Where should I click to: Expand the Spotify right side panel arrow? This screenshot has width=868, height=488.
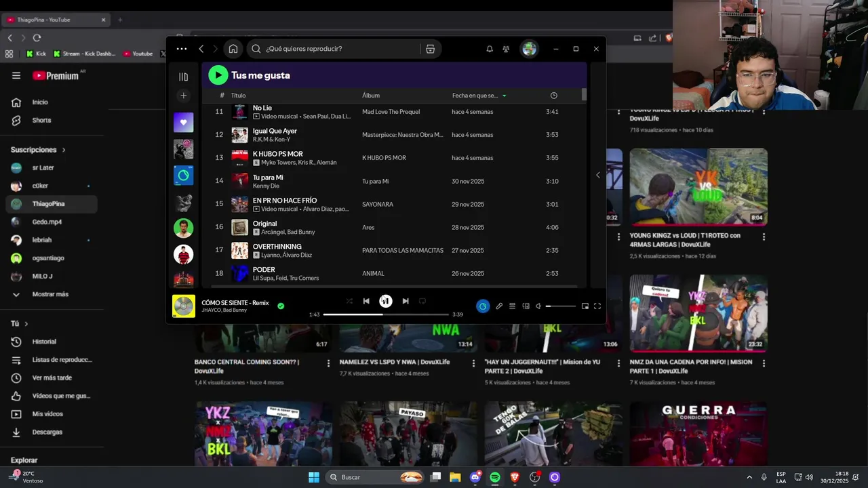(x=597, y=175)
